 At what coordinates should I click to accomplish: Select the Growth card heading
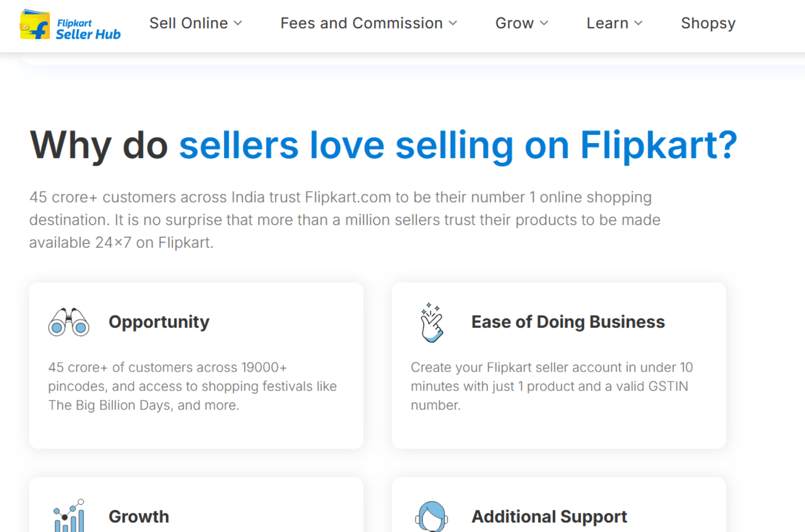pyautogui.click(x=139, y=517)
